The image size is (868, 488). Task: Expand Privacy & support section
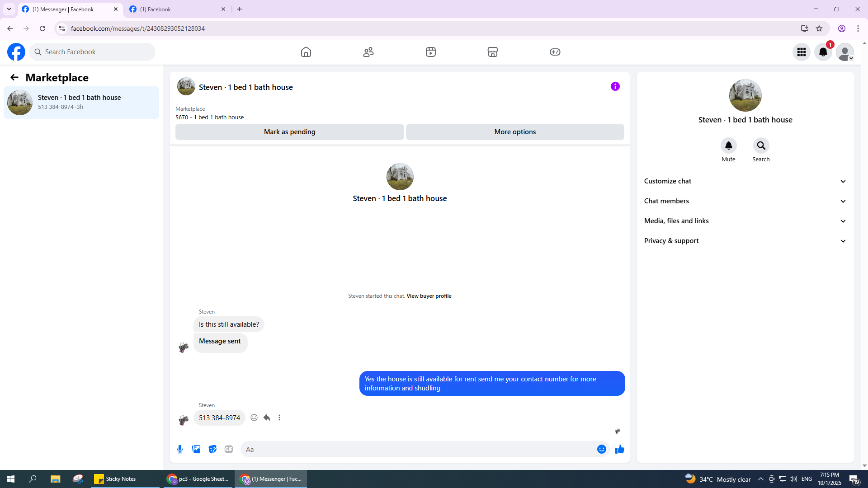(745, 241)
